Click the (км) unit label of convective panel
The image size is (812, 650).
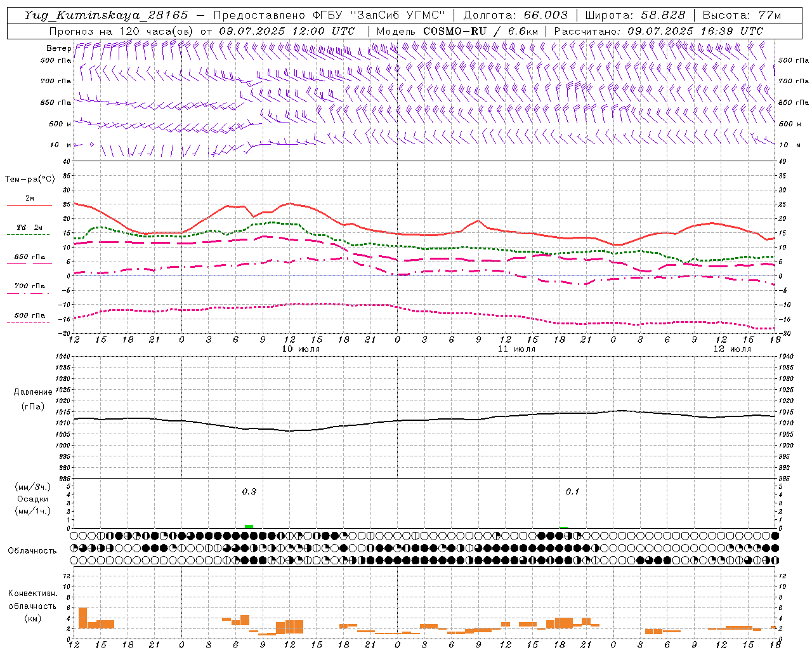click(x=32, y=618)
